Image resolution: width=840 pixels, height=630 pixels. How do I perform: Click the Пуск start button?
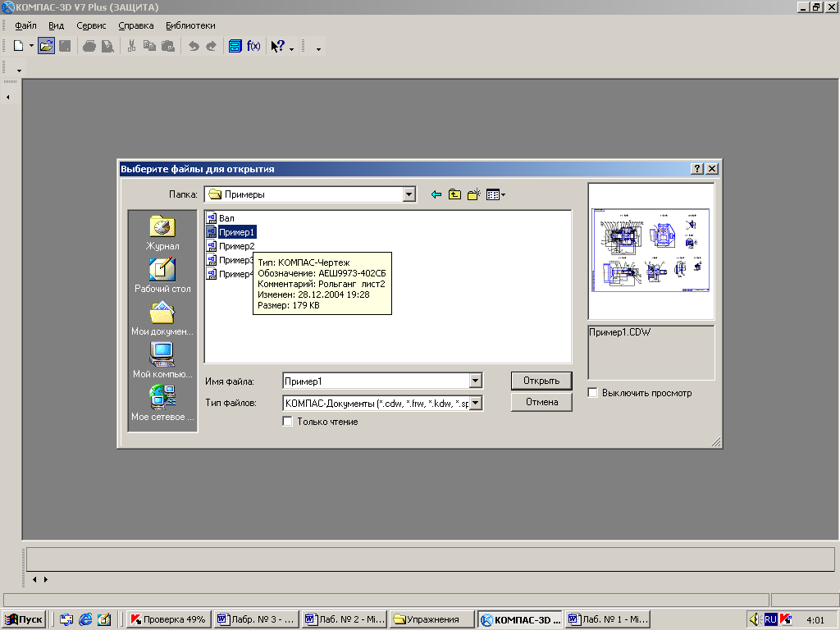[x=23, y=619]
